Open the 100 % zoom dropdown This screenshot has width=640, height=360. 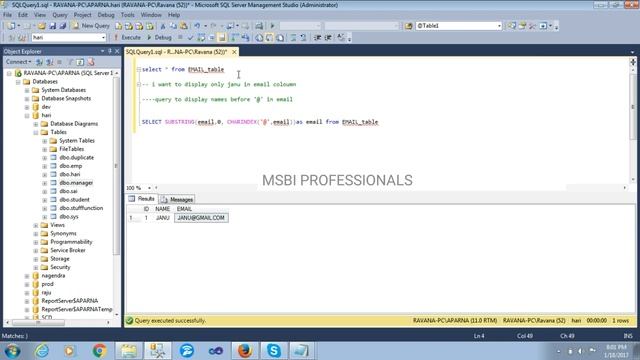[x=149, y=188]
